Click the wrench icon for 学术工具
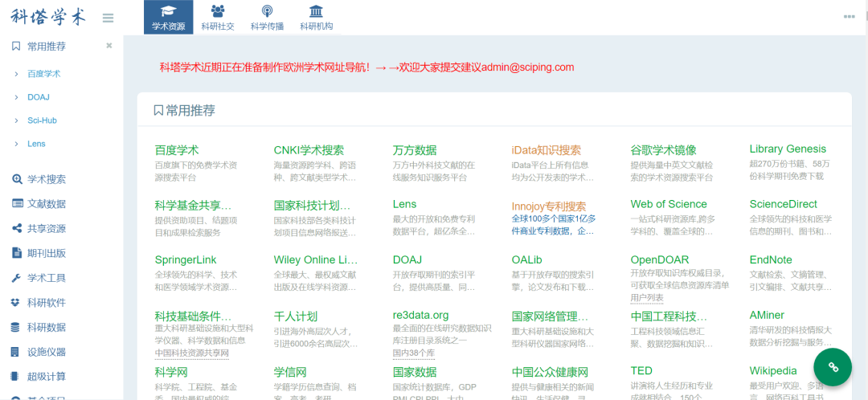Viewport: 868px width, 400px height. point(17,278)
